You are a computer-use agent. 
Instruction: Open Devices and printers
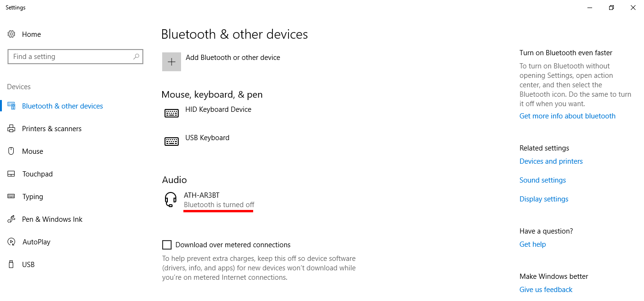[551, 161]
